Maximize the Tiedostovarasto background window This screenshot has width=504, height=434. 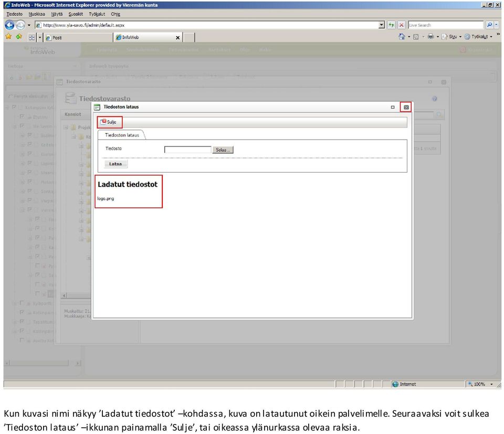coord(430,82)
